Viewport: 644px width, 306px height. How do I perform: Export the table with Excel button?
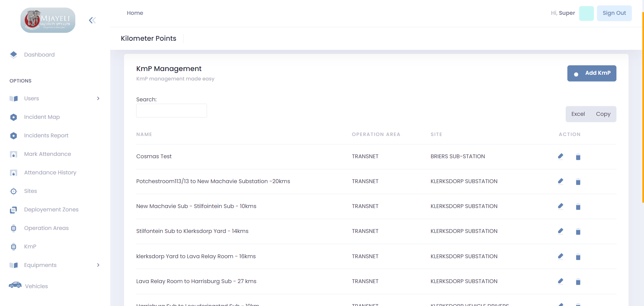578,114
